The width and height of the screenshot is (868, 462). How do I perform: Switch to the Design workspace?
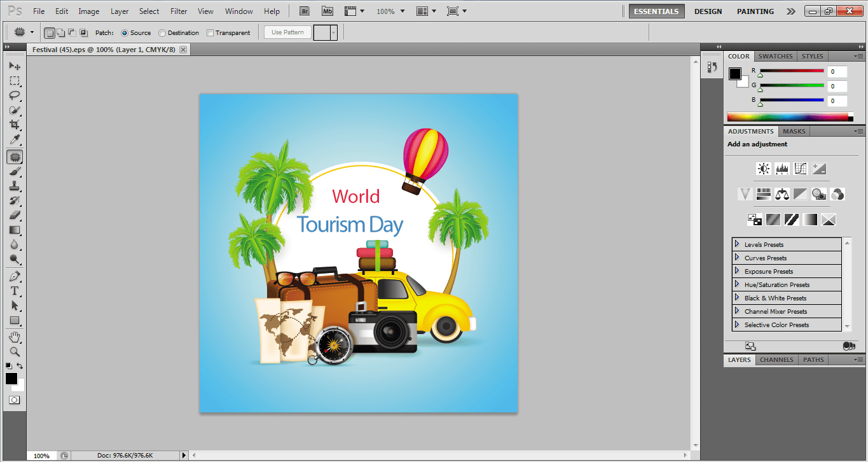click(708, 11)
